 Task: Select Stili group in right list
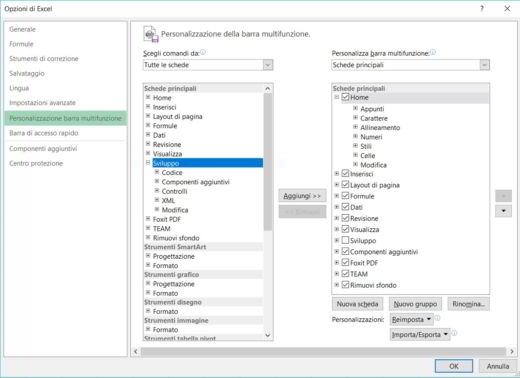click(366, 146)
